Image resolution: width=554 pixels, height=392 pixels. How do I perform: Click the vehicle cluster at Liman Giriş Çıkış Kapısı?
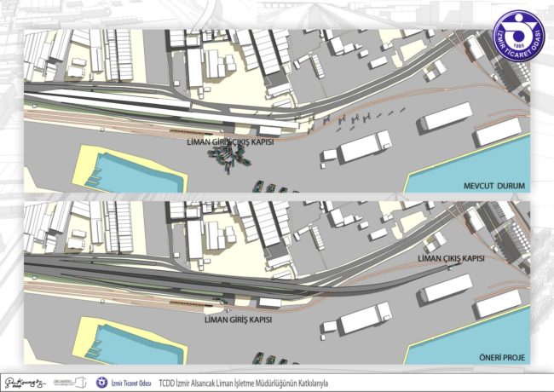(x=224, y=159)
